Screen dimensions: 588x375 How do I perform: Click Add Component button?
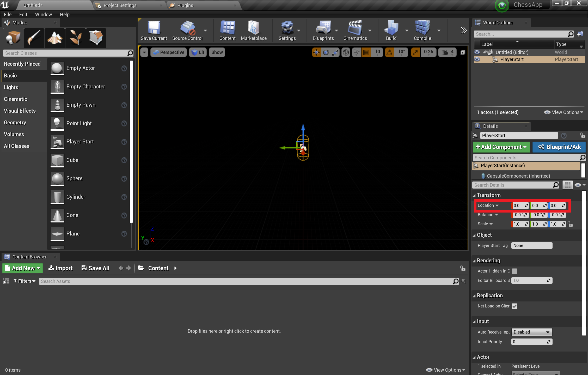(x=501, y=147)
